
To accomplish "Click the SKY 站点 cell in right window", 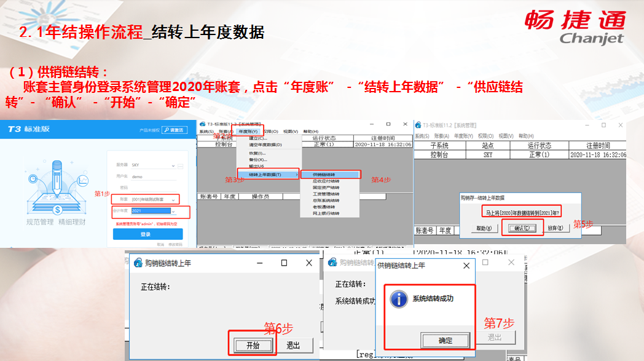I will tap(488, 154).
